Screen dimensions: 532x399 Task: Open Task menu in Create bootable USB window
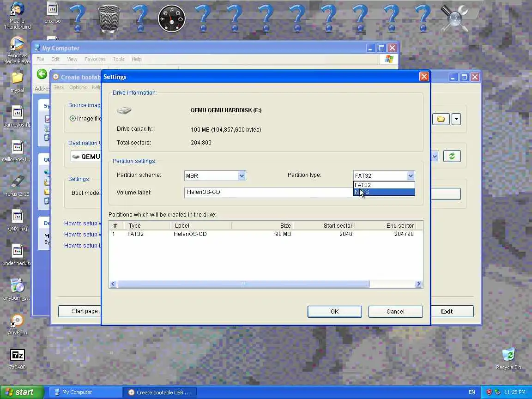point(58,87)
